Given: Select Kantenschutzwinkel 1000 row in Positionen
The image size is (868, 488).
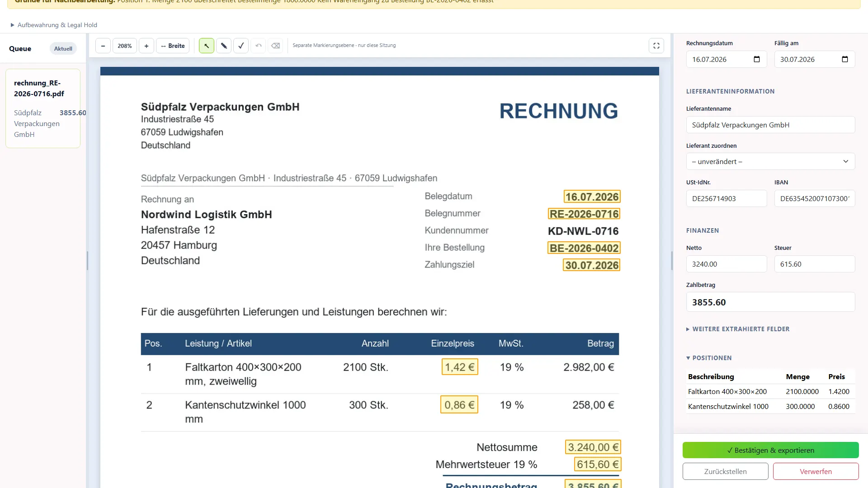Looking at the screenshot, I should [770, 406].
